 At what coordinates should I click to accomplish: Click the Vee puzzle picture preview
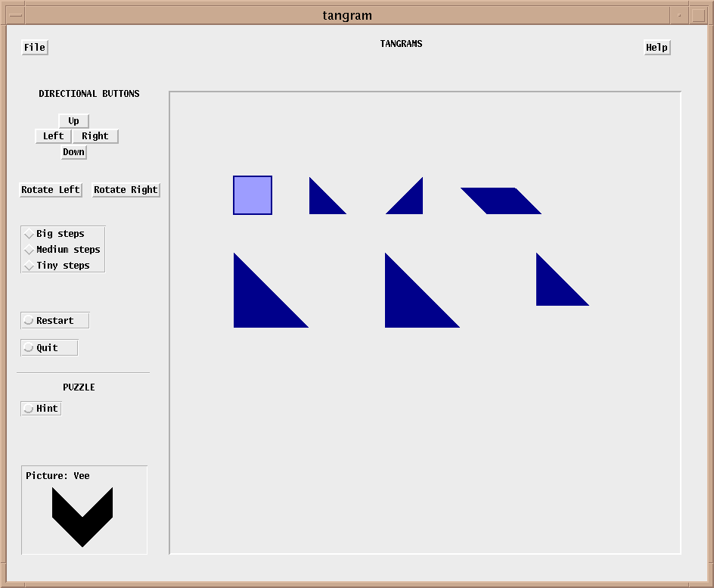82,516
